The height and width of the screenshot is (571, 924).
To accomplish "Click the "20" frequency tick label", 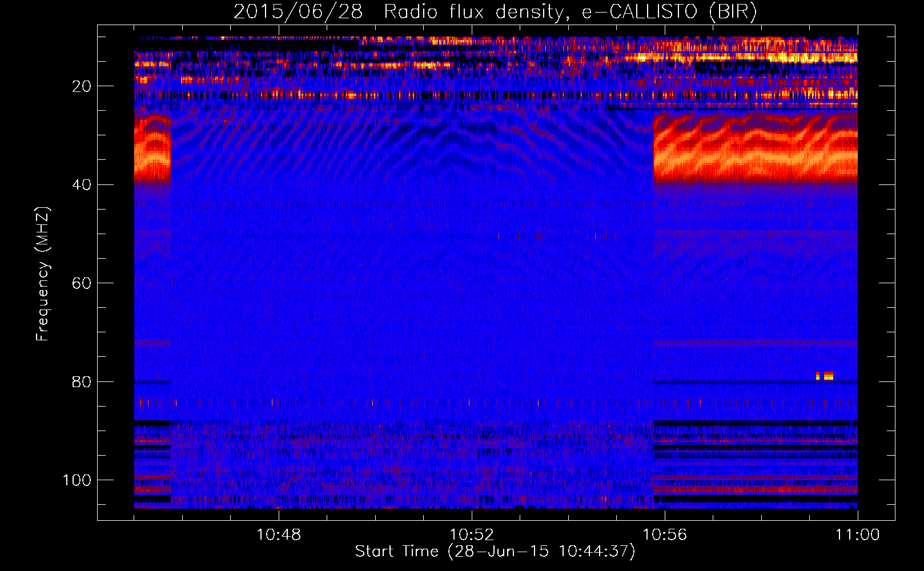I will pos(82,86).
